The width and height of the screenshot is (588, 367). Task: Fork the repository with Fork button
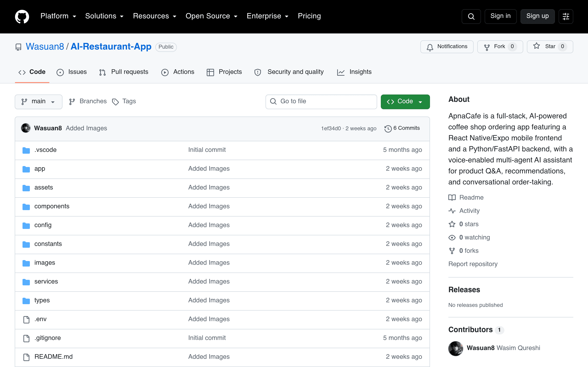(x=500, y=47)
